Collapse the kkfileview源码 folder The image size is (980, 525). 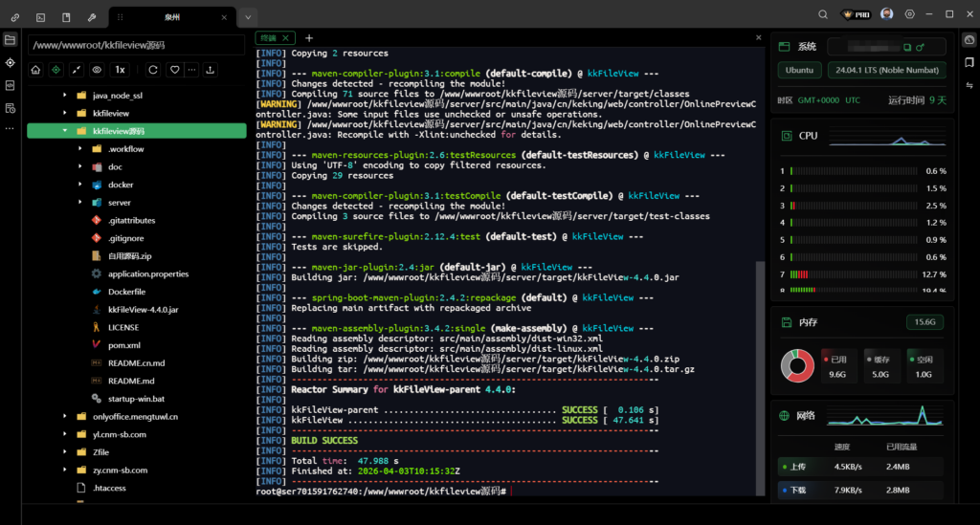pyautogui.click(x=66, y=131)
